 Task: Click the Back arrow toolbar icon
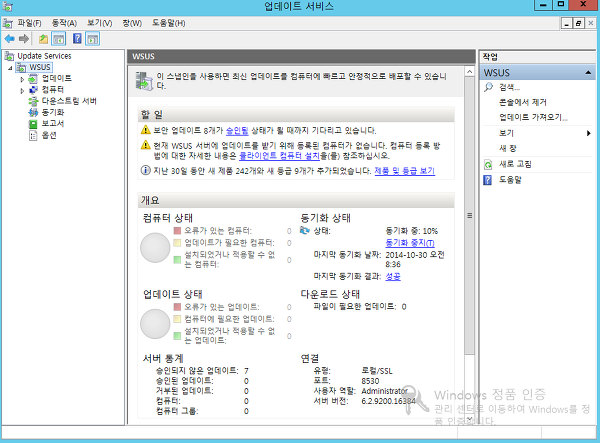tap(10, 39)
